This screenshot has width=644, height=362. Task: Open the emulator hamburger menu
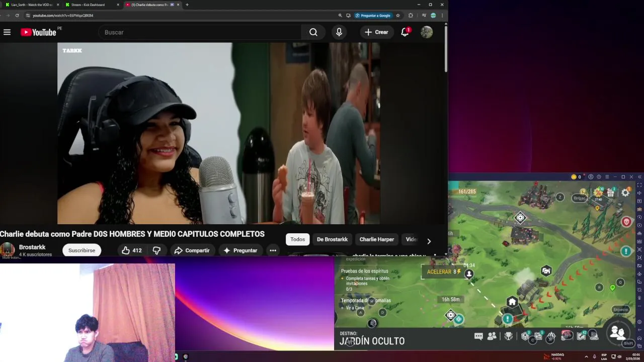(x=607, y=177)
